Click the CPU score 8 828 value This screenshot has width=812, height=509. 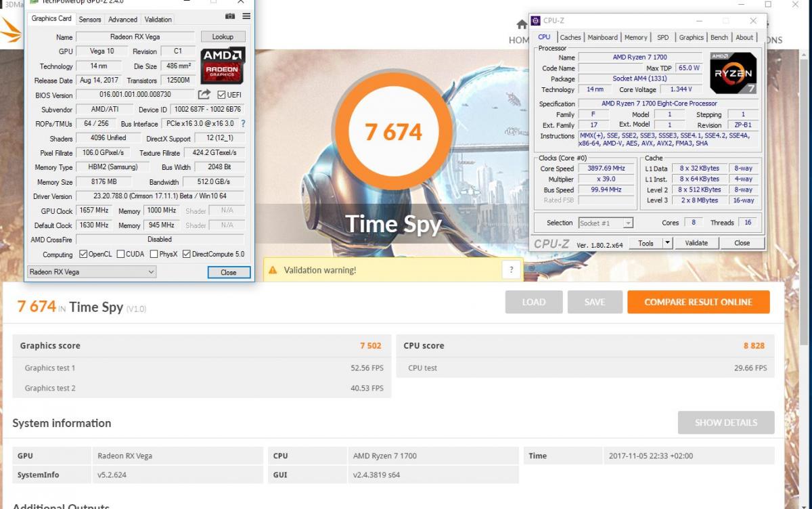coord(754,345)
